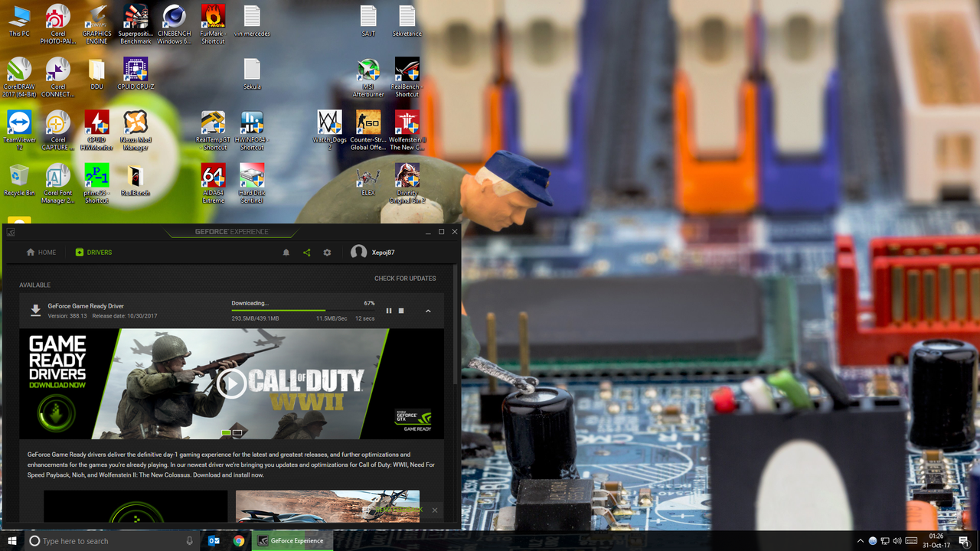This screenshot has height=551, width=980.
Task: Select CorelDRAW 2017 desktop icon
Action: pos(19,77)
